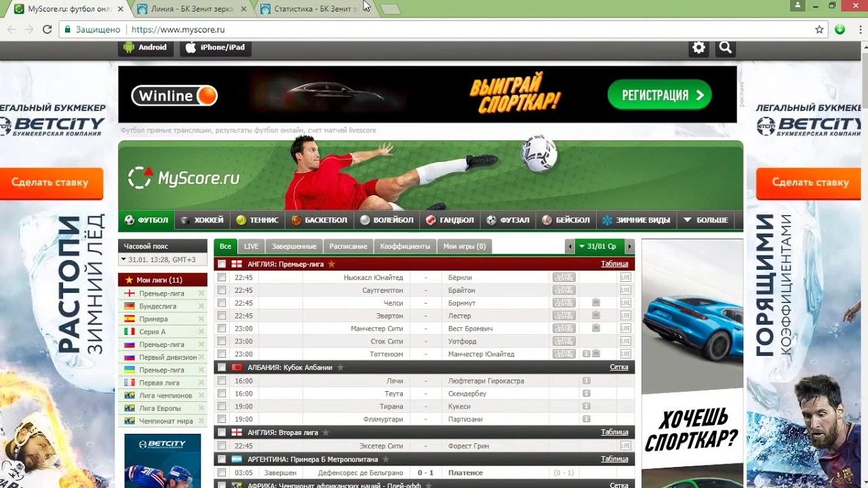Remove Серия А from my leagues

point(201,332)
